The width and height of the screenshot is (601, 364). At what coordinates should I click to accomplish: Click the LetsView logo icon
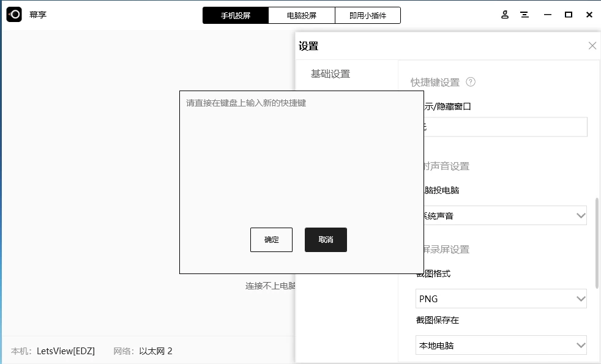[x=13, y=14]
